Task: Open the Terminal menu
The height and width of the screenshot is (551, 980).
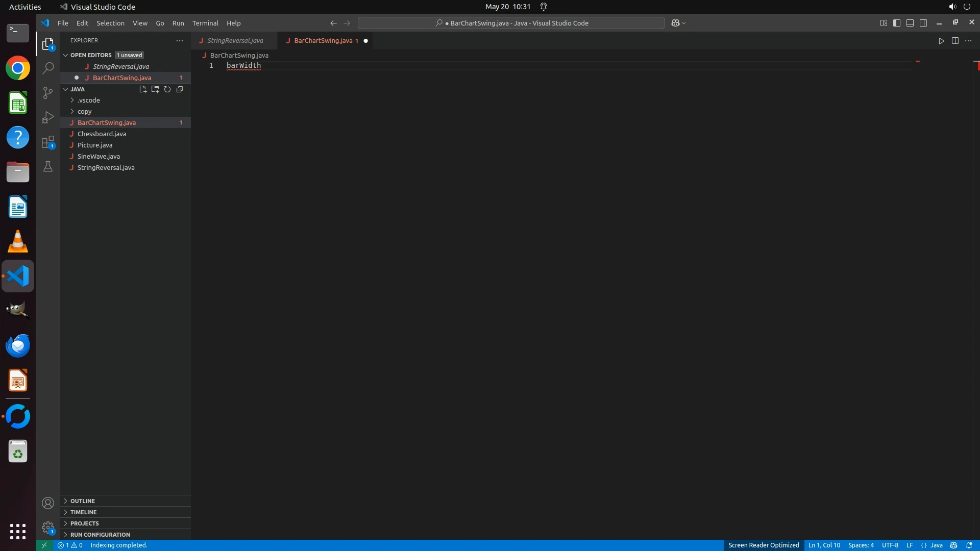Action: 205,23
